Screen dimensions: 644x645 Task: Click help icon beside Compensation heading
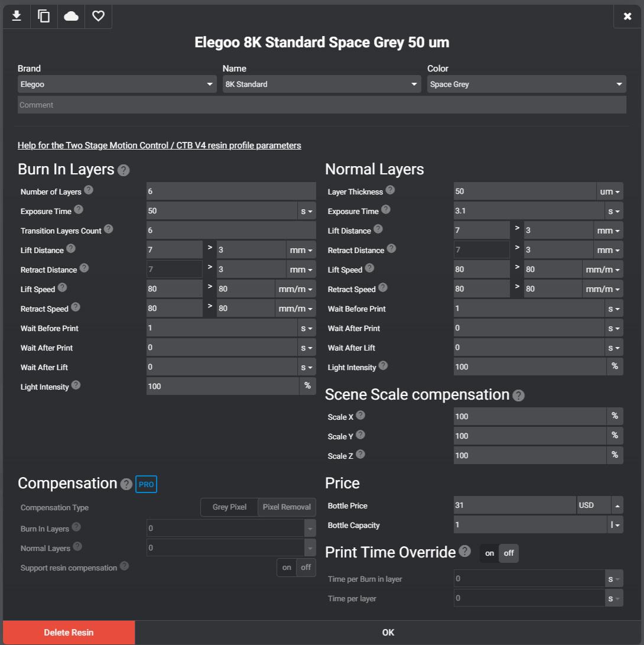126,484
